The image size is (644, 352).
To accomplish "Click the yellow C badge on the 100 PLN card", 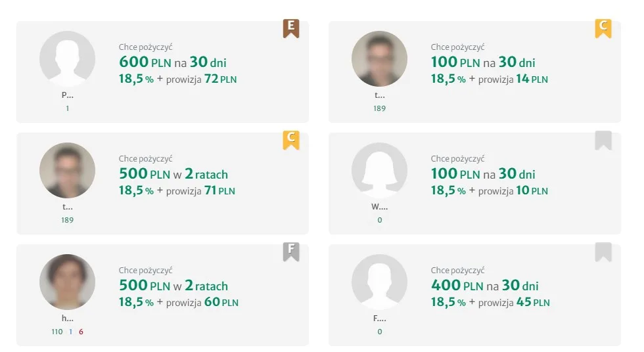I will point(603,28).
